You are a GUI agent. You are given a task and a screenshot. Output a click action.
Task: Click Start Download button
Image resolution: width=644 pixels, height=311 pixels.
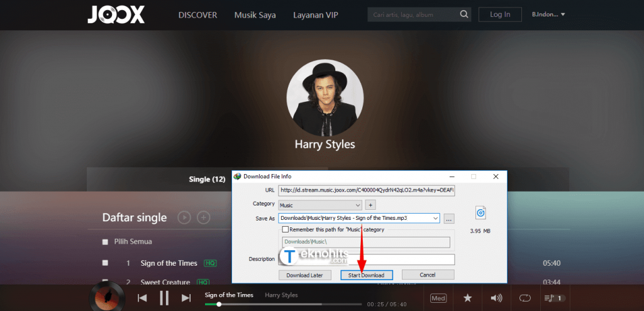(x=367, y=275)
